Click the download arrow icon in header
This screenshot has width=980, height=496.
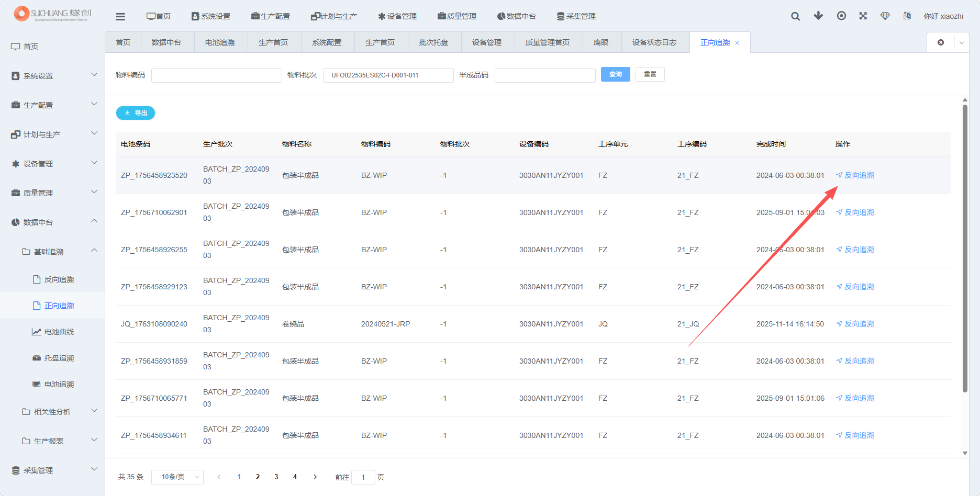click(x=818, y=16)
